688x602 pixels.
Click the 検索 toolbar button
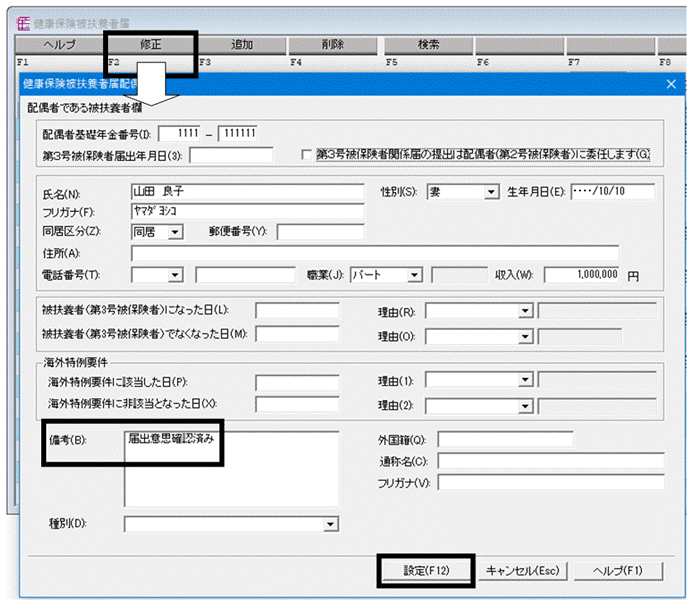pyautogui.click(x=428, y=45)
